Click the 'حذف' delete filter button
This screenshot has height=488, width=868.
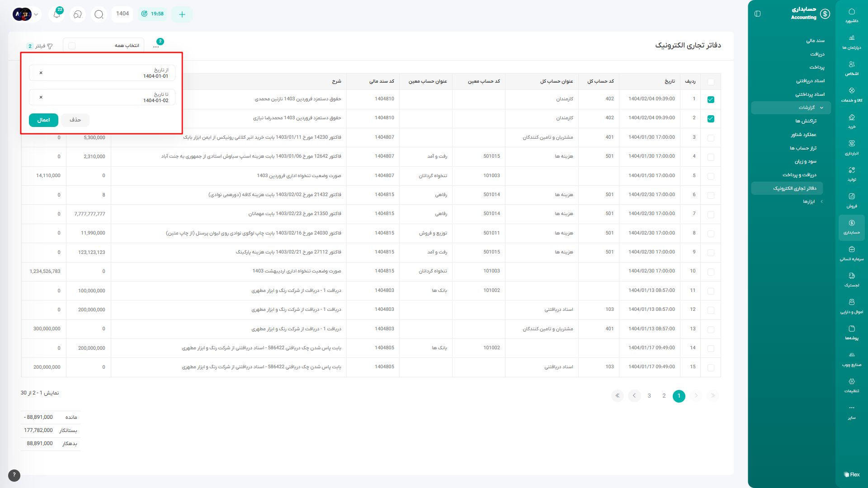(x=75, y=120)
